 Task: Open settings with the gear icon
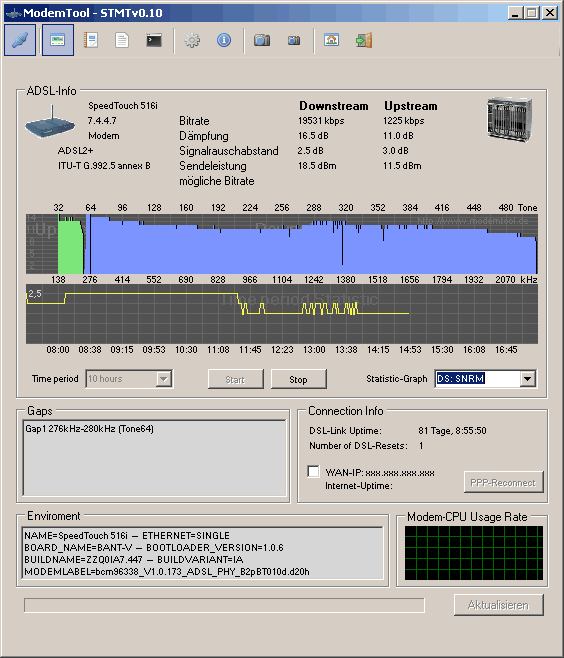coord(192,40)
